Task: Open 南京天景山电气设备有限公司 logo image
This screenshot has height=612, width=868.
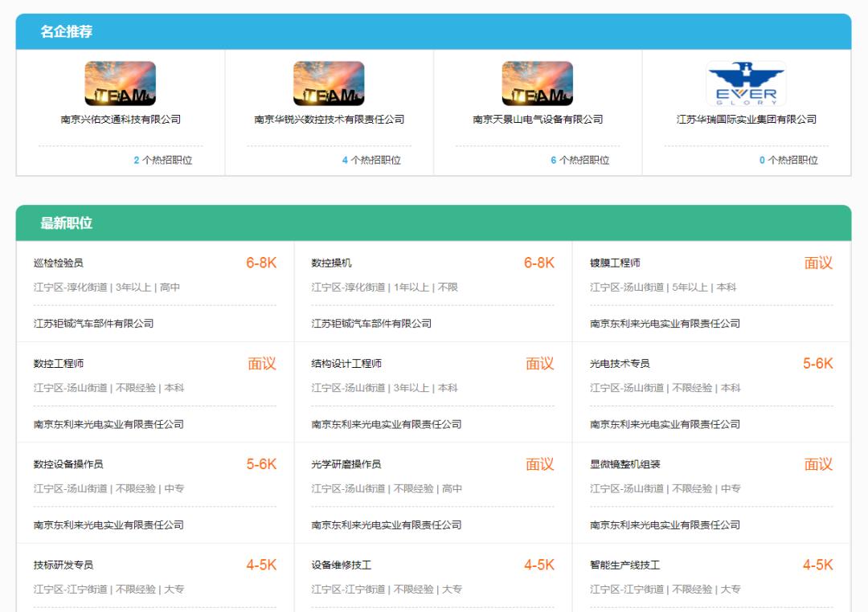Action: tap(538, 84)
